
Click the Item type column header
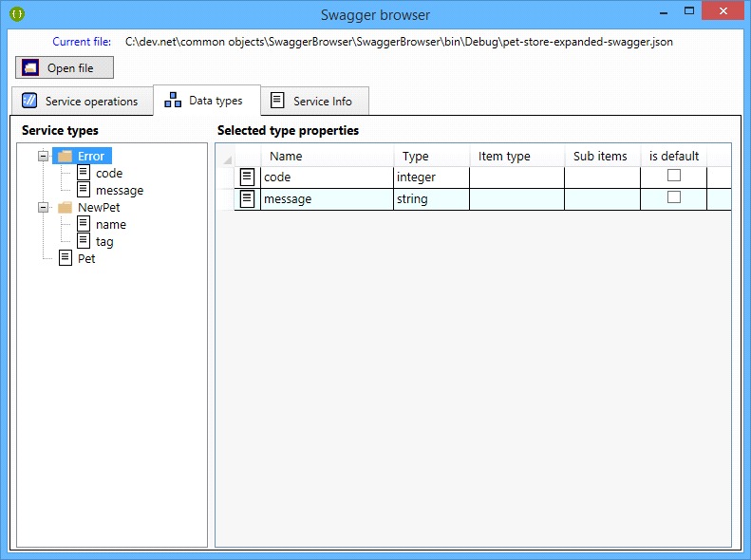coord(517,156)
